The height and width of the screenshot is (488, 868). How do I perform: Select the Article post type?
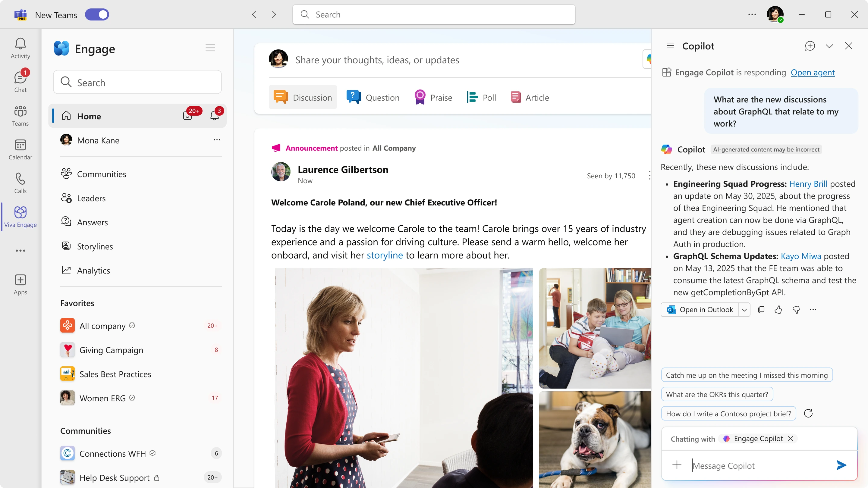530,97
